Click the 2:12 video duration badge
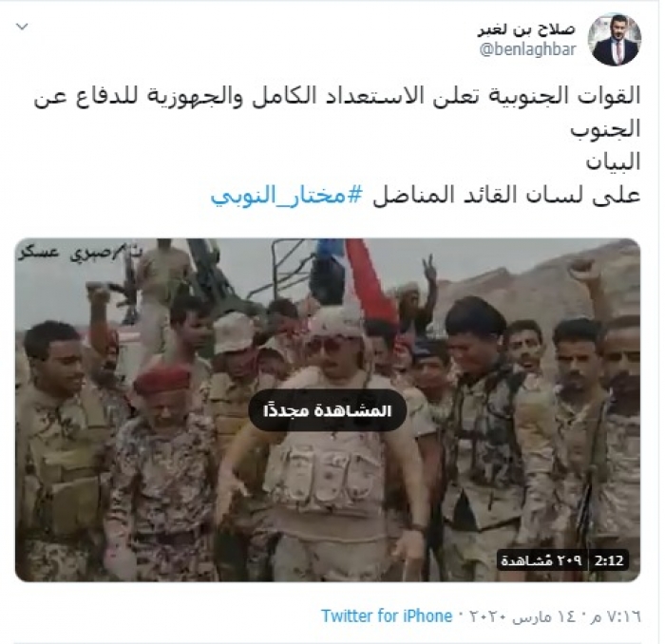Viewport: 665px width, 644px height. (609, 560)
